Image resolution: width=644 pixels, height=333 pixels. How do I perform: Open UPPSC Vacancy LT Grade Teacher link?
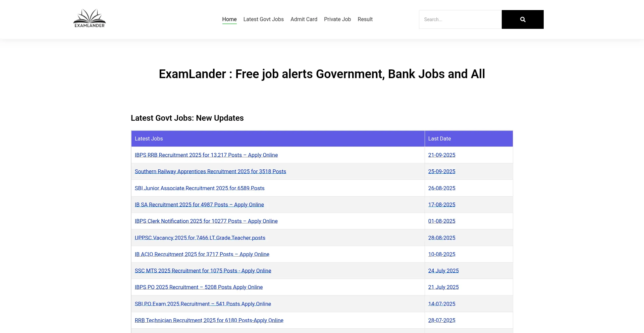coord(200,238)
